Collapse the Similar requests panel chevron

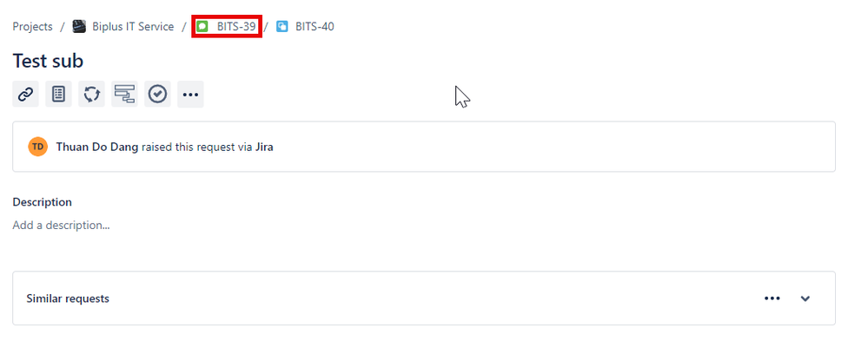805,298
